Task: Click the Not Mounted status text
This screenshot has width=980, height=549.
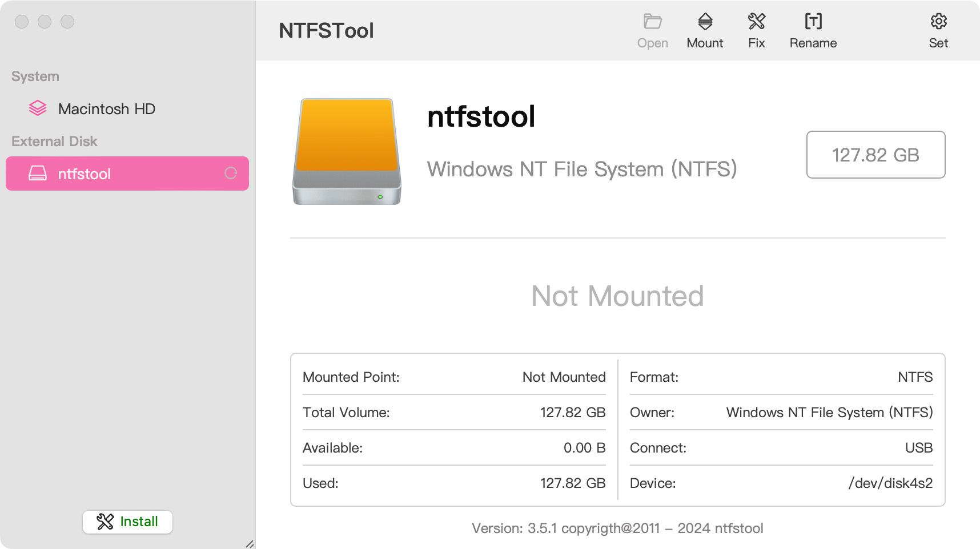Action: pyautogui.click(x=617, y=296)
